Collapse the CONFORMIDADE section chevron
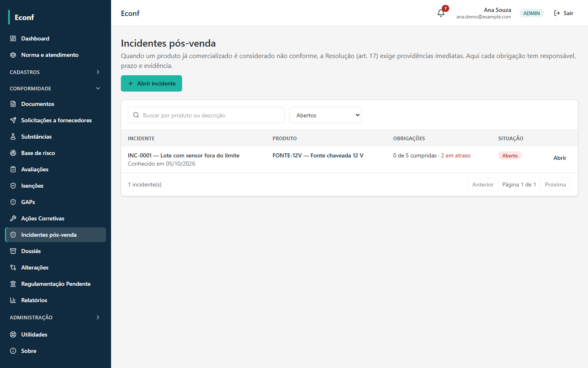This screenshot has width=588, height=368. [98, 88]
